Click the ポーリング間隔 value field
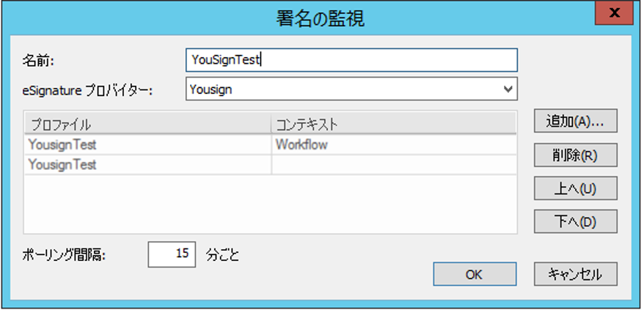Screen dimensions: 644x310 coord(172,254)
